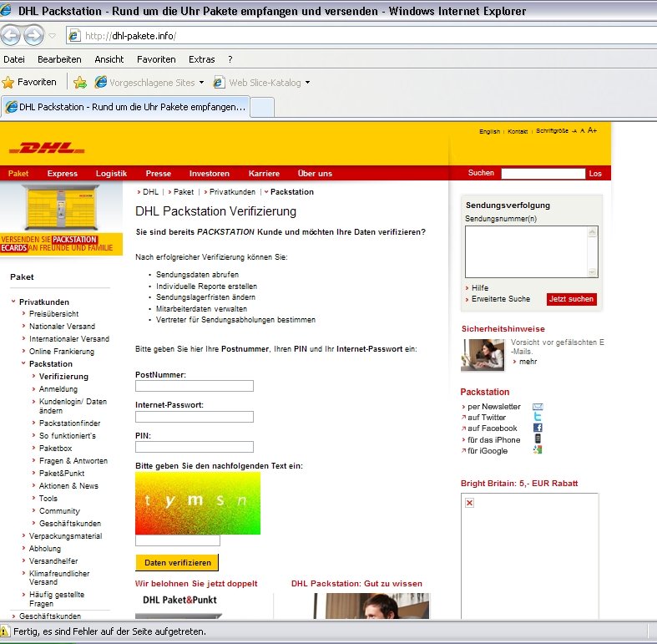Click the iGoogle icon
This screenshot has width=657, height=644.
click(x=538, y=450)
